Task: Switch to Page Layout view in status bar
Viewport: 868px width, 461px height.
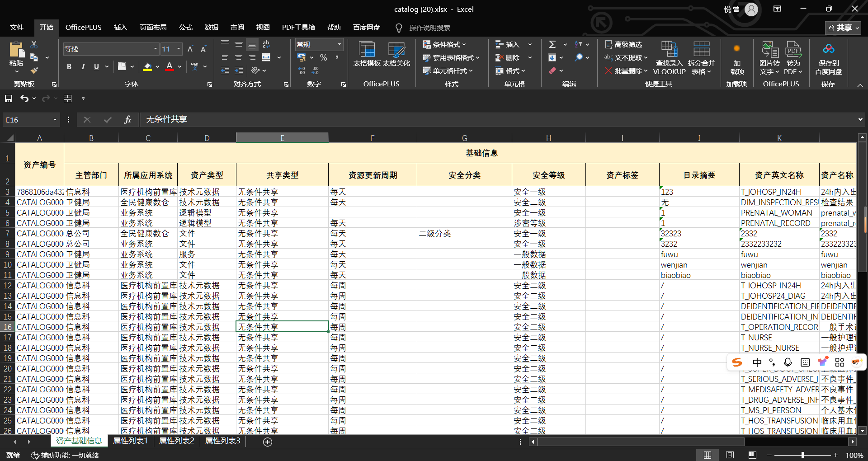Action: click(x=730, y=455)
